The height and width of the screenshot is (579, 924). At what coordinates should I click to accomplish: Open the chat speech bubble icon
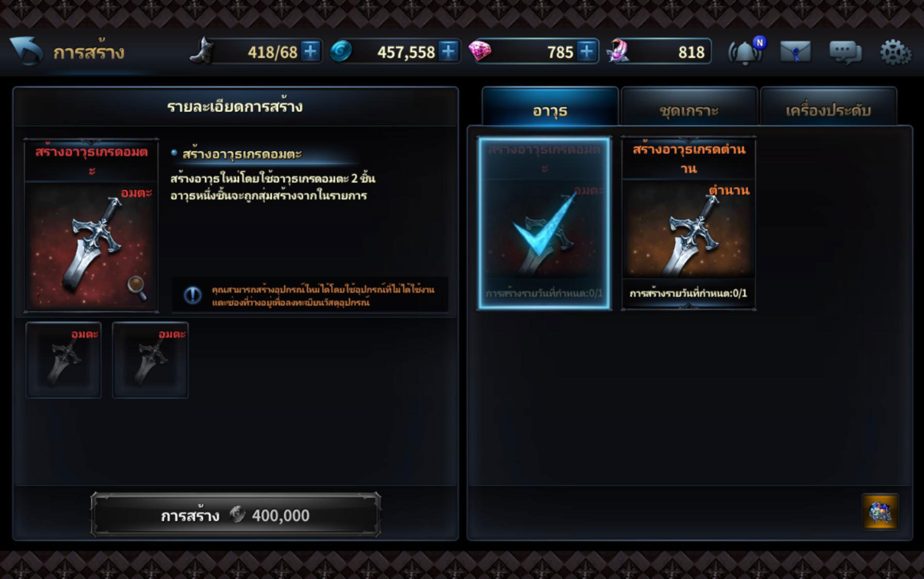click(x=845, y=52)
